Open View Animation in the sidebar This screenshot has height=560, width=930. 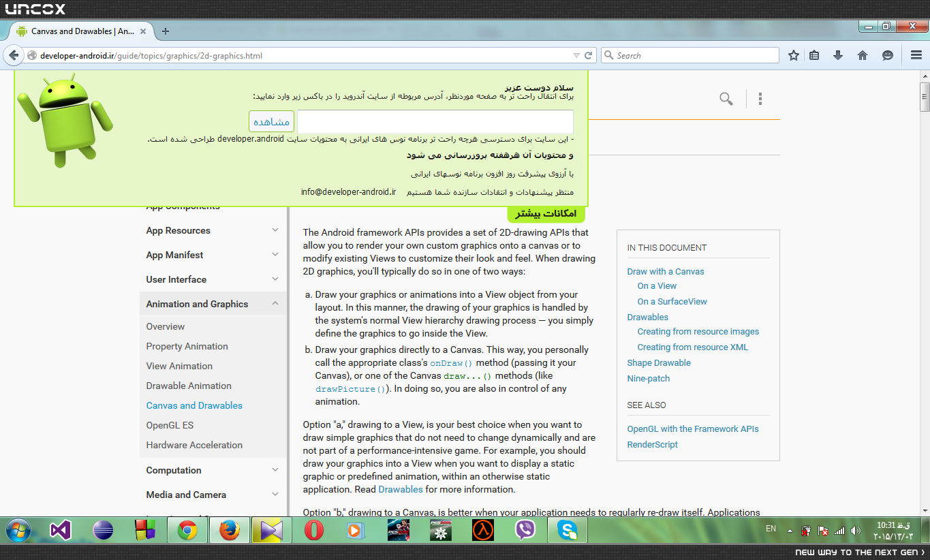(x=179, y=366)
